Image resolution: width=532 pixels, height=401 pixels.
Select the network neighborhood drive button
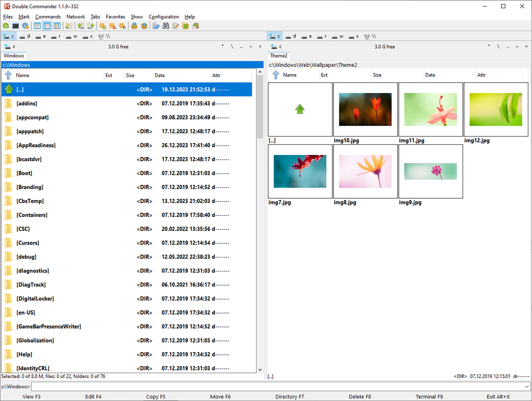click(101, 36)
